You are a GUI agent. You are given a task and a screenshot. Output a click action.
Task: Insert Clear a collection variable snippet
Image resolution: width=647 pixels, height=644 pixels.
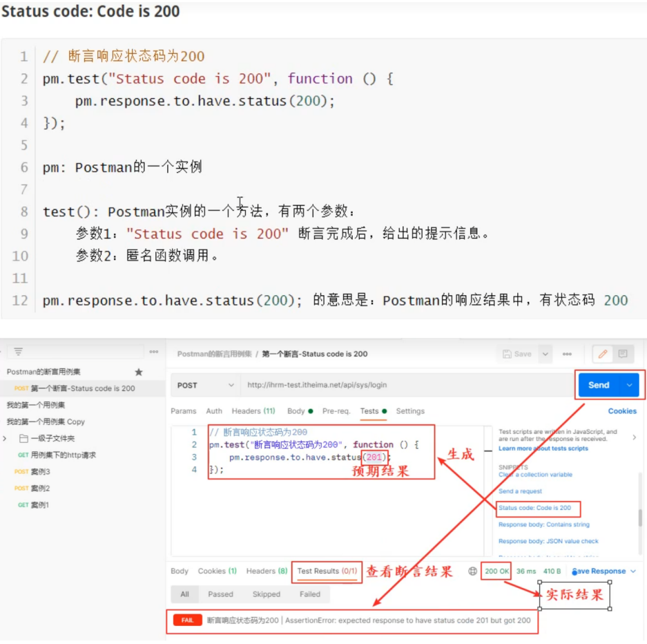pyautogui.click(x=535, y=475)
